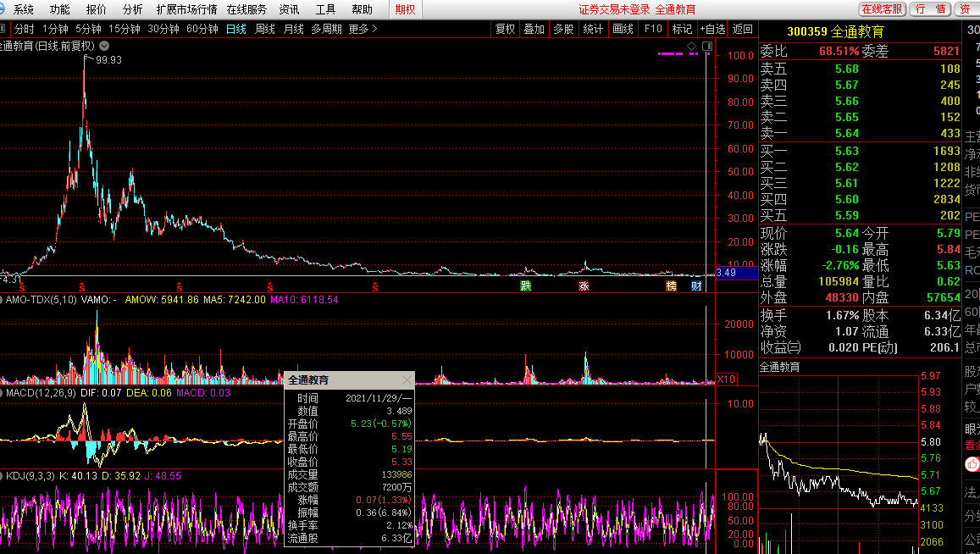Click the red 涨 event marker on the chart
This screenshot has width=980, height=554.
(584, 285)
